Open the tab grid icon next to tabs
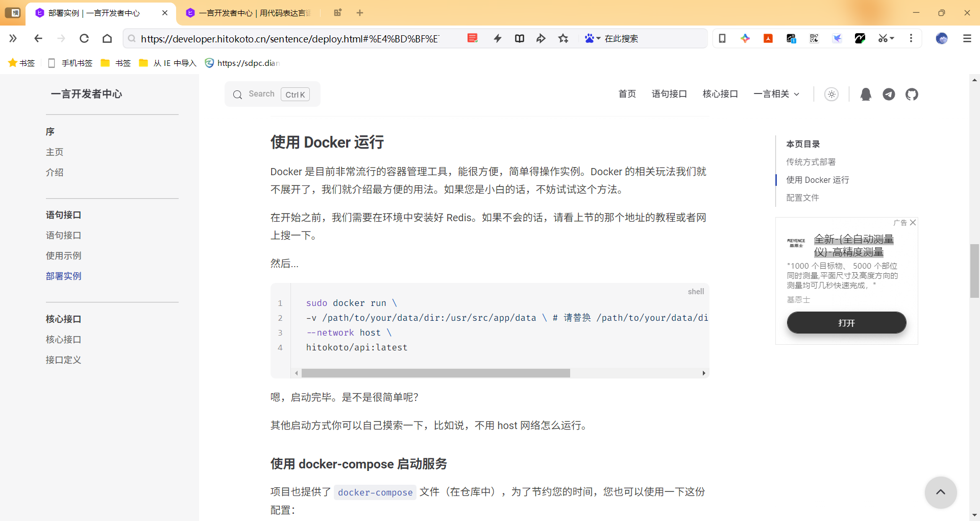This screenshot has height=521, width=980. tap(337, 13)
